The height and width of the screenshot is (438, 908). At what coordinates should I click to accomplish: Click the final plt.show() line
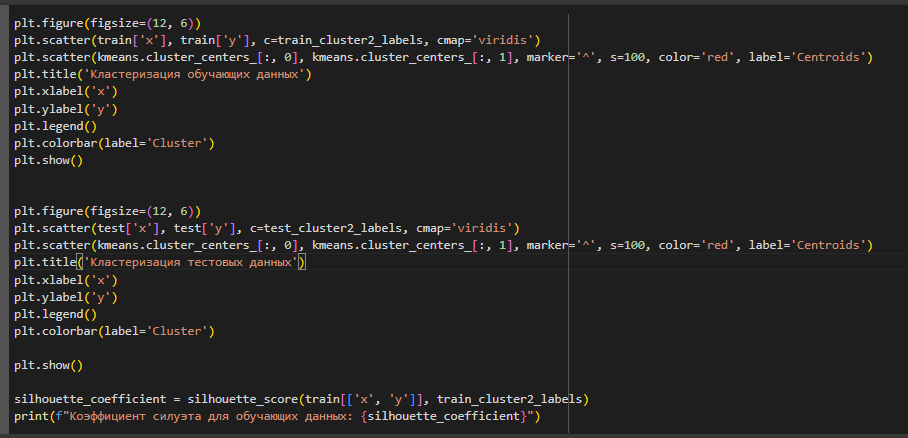pos(49,366)
